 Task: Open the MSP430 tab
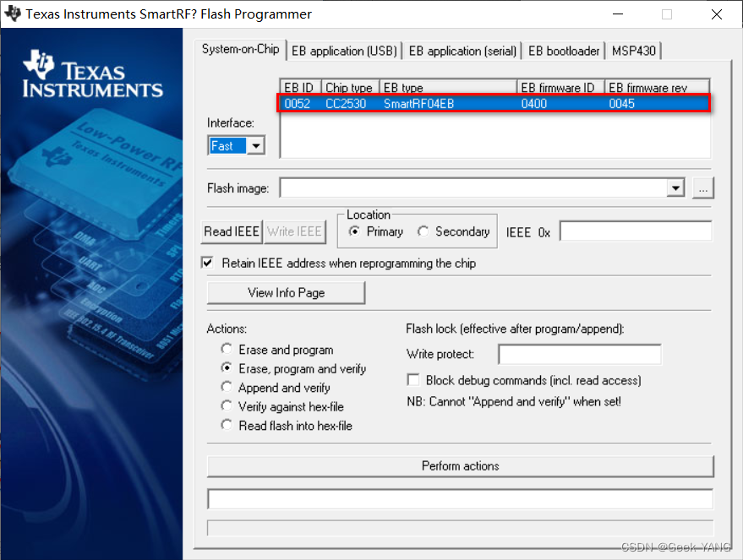634,52
